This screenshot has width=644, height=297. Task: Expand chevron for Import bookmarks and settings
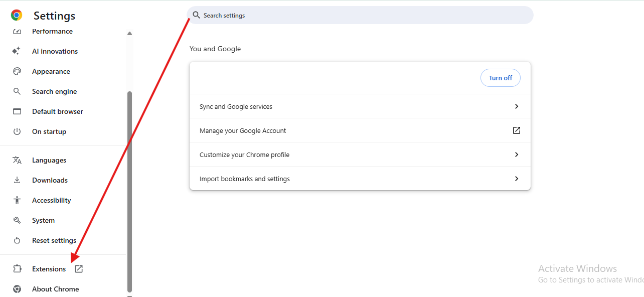(x=517, y=179)
